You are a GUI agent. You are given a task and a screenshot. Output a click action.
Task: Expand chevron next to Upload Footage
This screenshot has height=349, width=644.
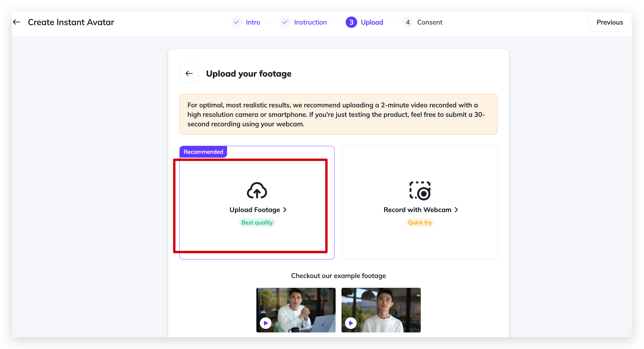[285, 210]
